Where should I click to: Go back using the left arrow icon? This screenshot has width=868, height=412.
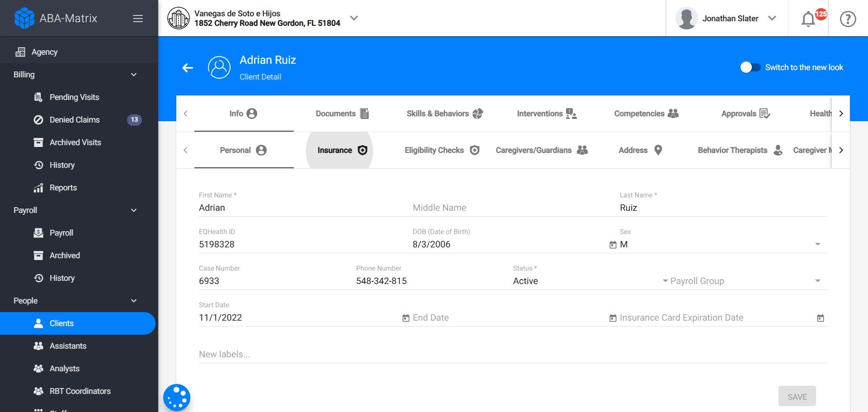(188, 68)
